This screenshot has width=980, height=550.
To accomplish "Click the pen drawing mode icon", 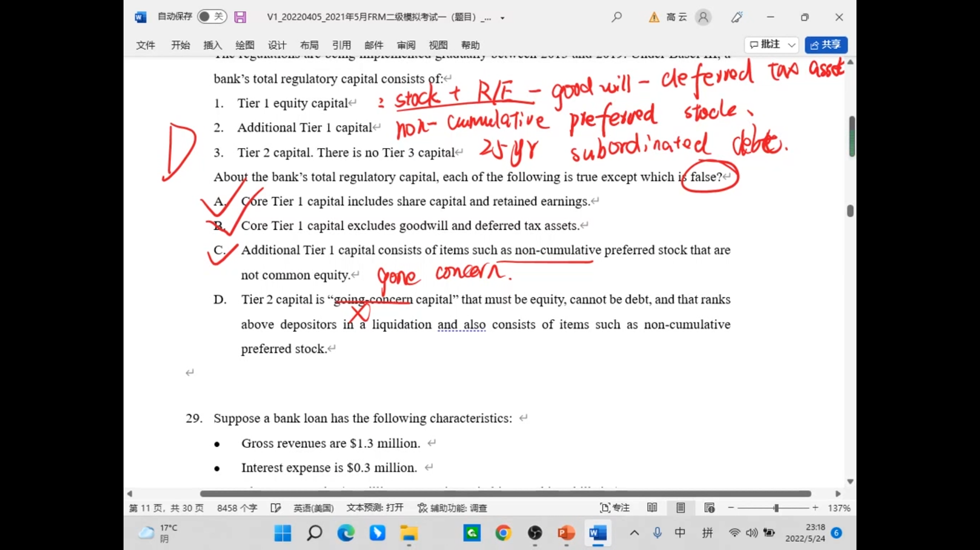I will click(x=737, y=17).
